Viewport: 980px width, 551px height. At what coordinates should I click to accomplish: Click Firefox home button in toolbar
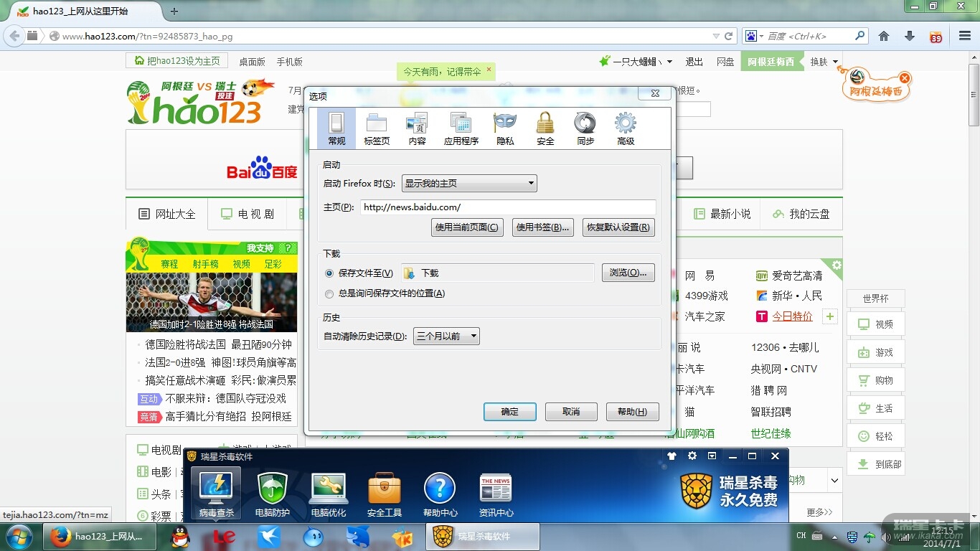click(x=884, y=36)
